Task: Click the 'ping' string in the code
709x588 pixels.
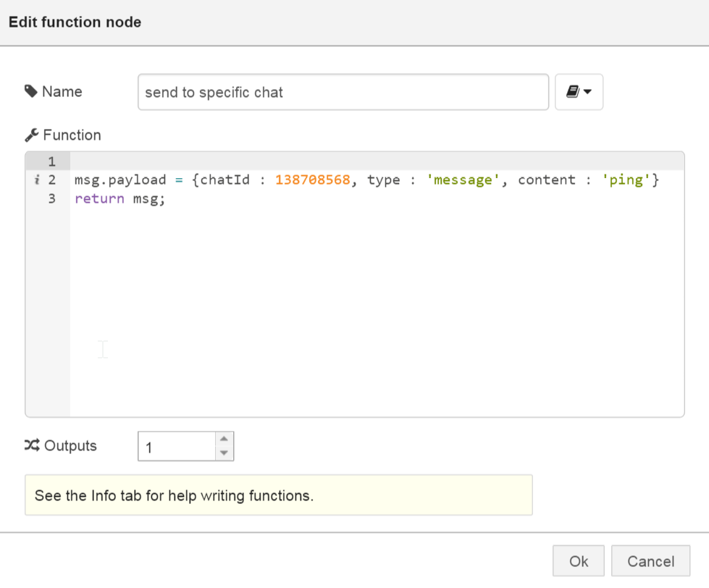Action: [x=626, y=180]
